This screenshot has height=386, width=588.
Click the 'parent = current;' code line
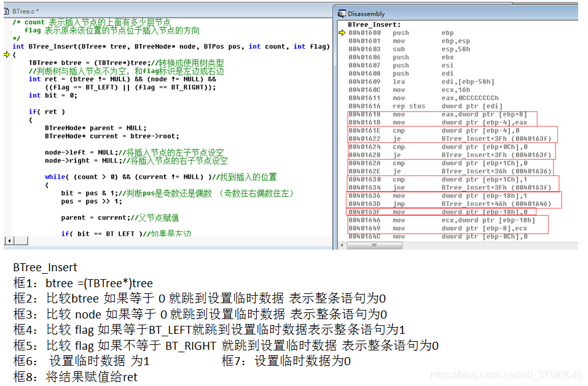point(120,217)
